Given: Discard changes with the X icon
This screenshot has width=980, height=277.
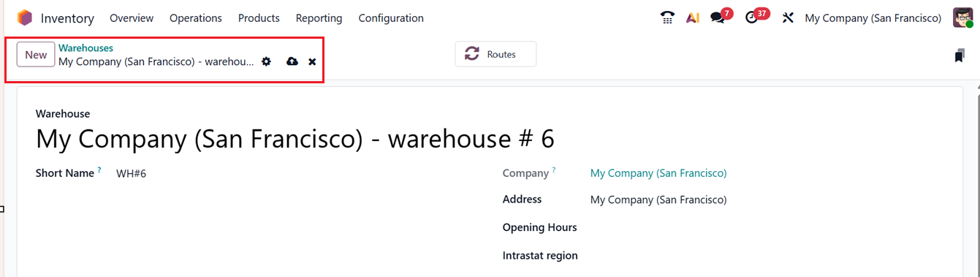Looking at the screenshot, I should [x=312, y=62].
